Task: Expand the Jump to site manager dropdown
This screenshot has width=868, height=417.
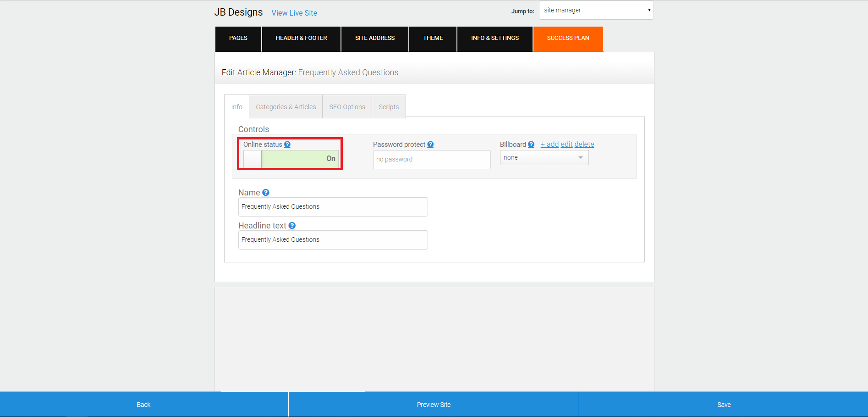Action: (x=596, y=10)
